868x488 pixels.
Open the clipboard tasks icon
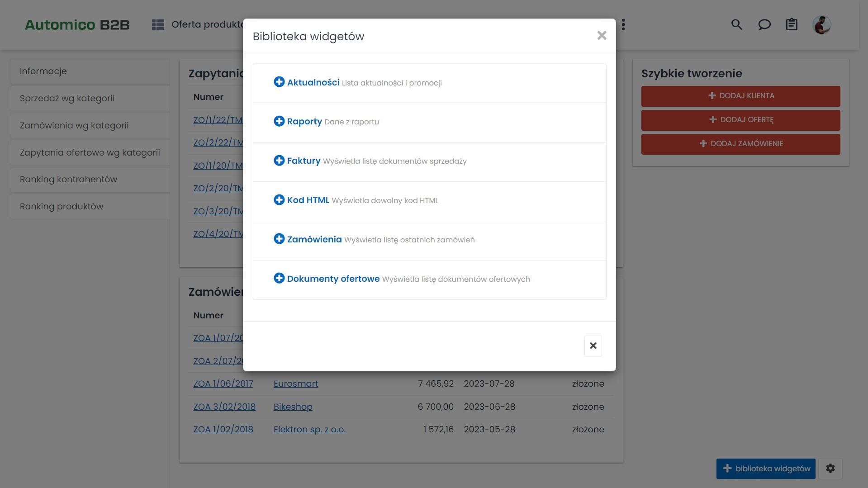point(792,24)
